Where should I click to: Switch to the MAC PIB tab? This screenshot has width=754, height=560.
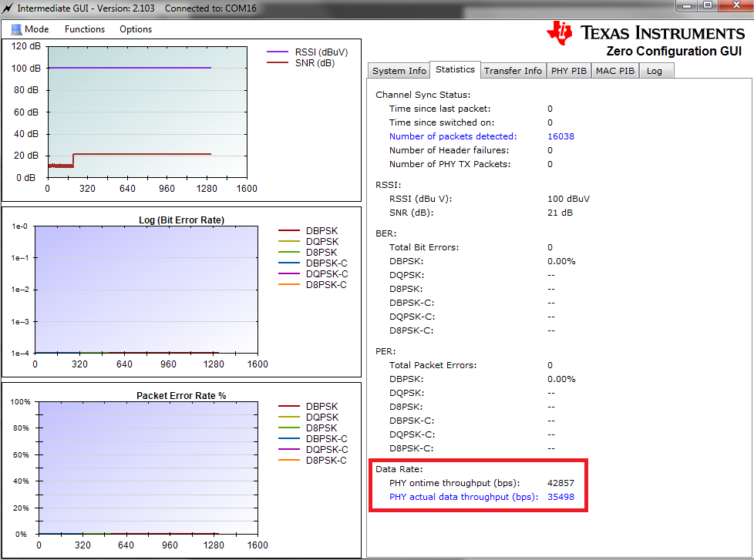coord(614,70)
